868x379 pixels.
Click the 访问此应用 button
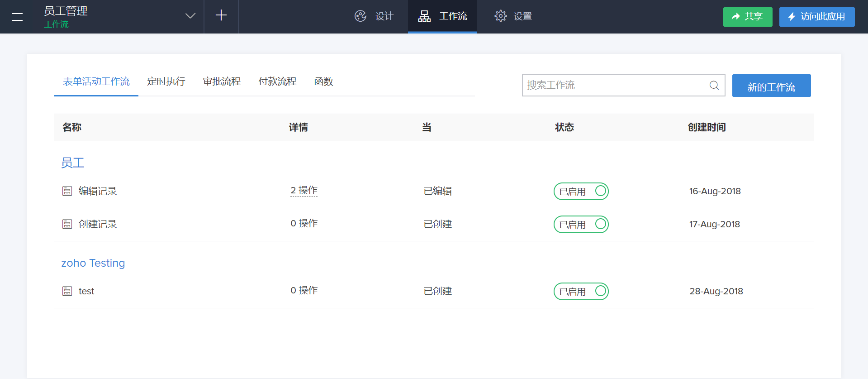[x=817, y=17]
